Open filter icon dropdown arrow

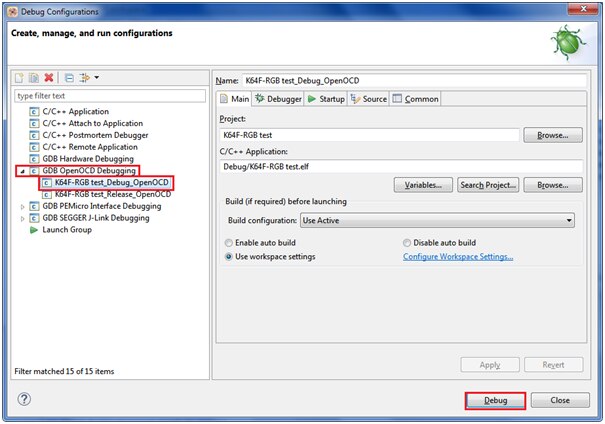[x=97, y=78]
